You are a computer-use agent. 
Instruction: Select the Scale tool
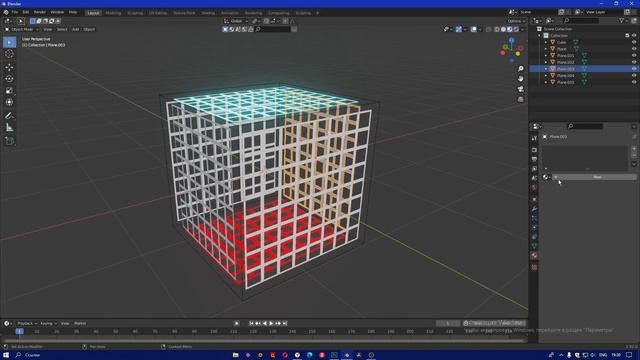pos(9,91)
